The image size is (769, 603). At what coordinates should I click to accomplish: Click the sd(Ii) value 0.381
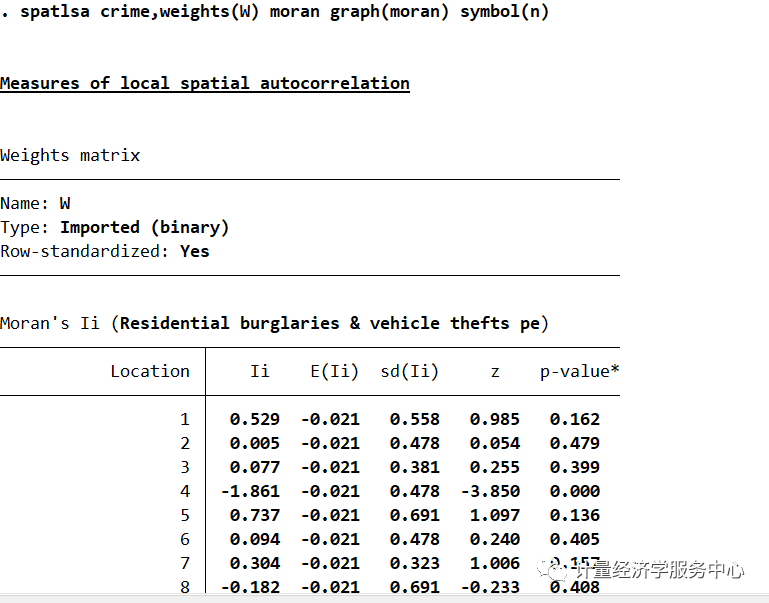pos(415,467)
